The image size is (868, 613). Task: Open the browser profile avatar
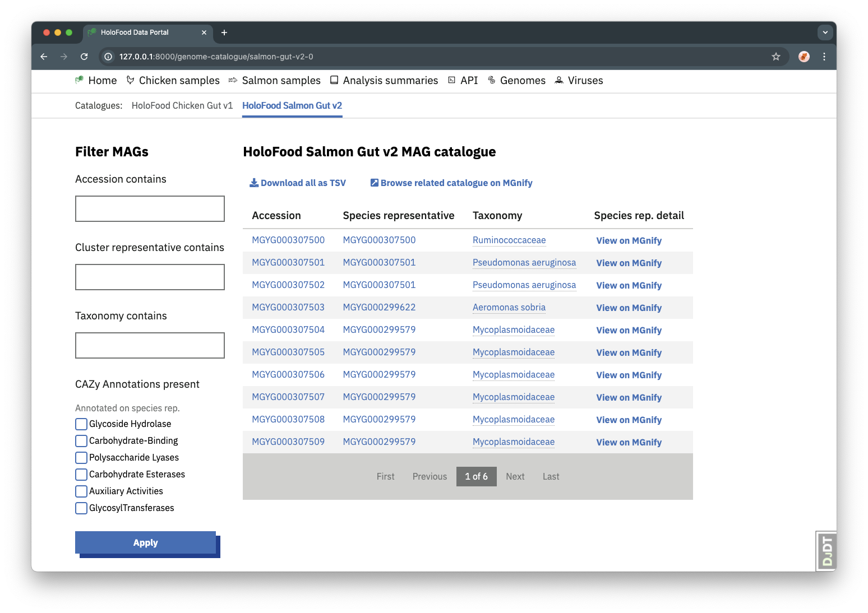point(804,57)
